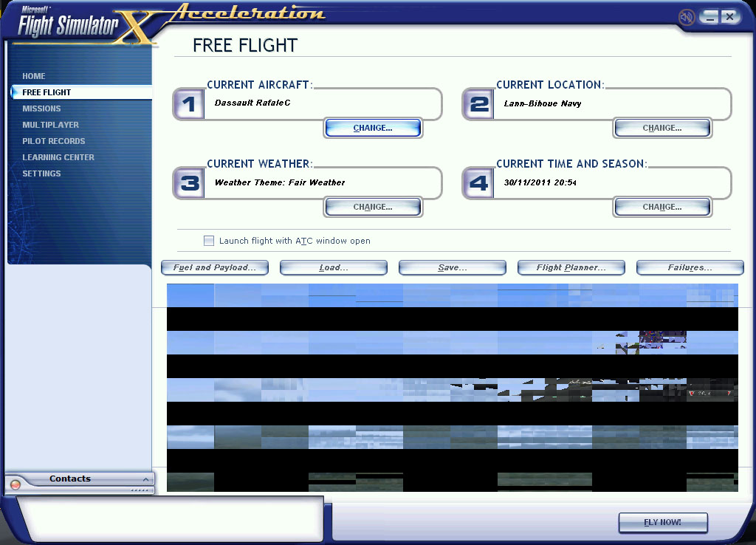Open the Learning Center section
Image resolution: width=756 pixels, height=545 pixels.
point(58,157)
